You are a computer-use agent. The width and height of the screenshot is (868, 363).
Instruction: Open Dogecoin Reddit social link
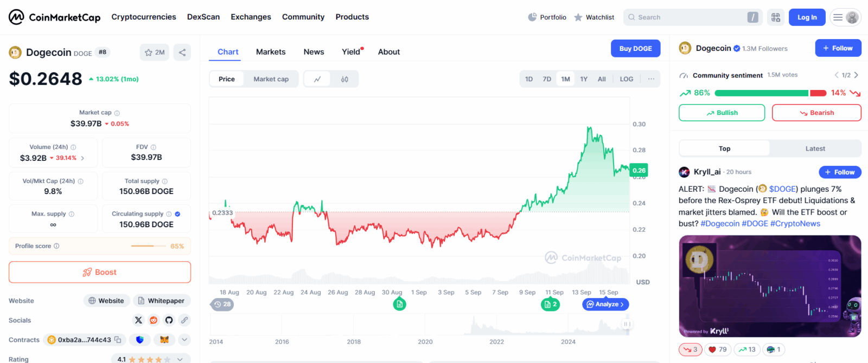(x=154, y=320)
